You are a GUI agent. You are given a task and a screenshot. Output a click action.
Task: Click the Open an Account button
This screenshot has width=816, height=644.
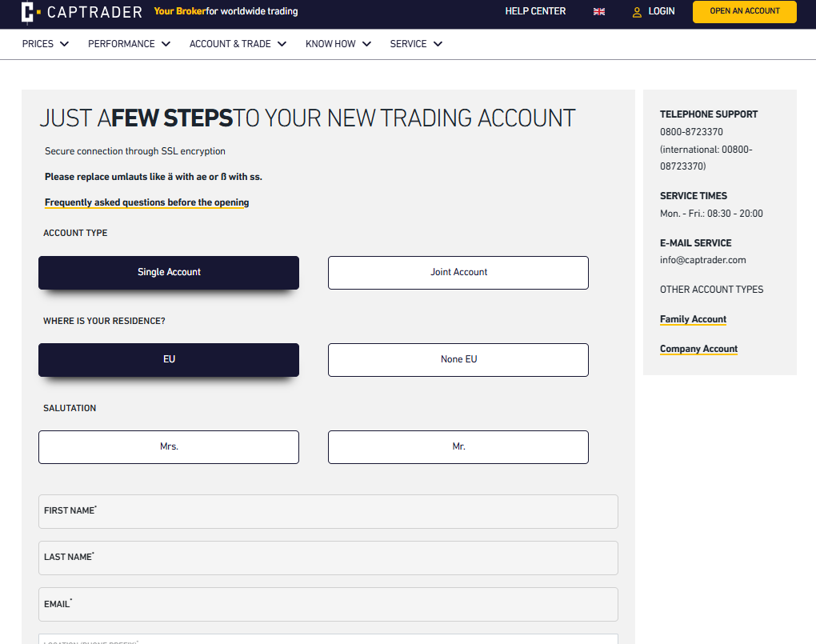pos(744,11)
